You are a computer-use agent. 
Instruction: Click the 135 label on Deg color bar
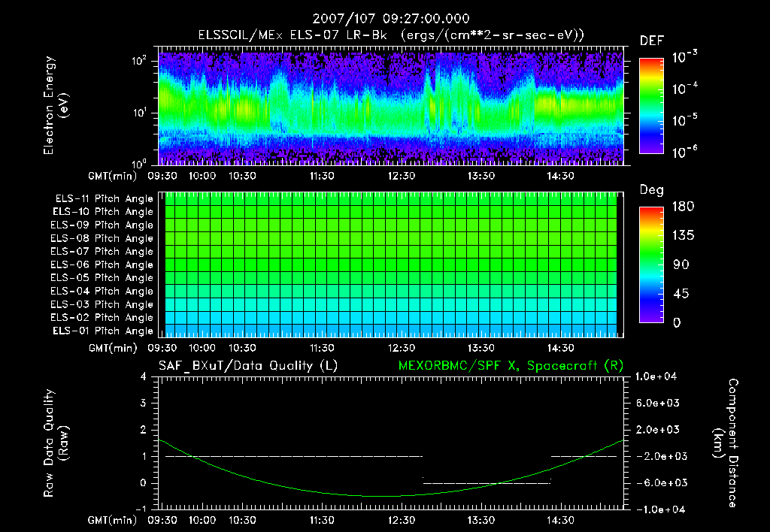click(x=683, y=236)
